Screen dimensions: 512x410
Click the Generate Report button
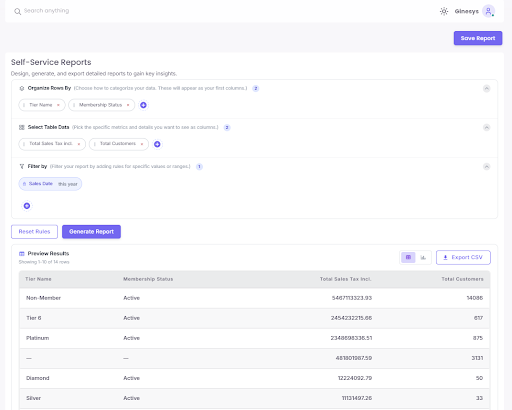click(x=91, y=232)
